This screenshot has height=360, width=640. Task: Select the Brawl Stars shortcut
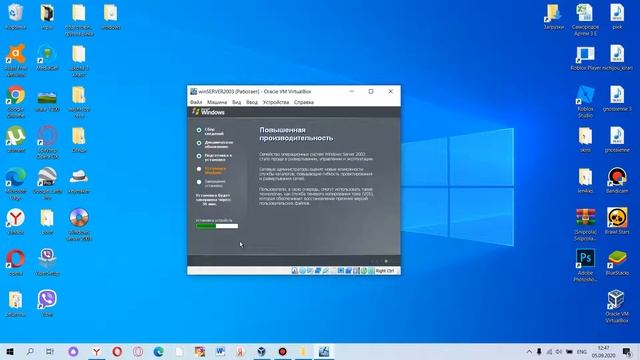(617, 221)
